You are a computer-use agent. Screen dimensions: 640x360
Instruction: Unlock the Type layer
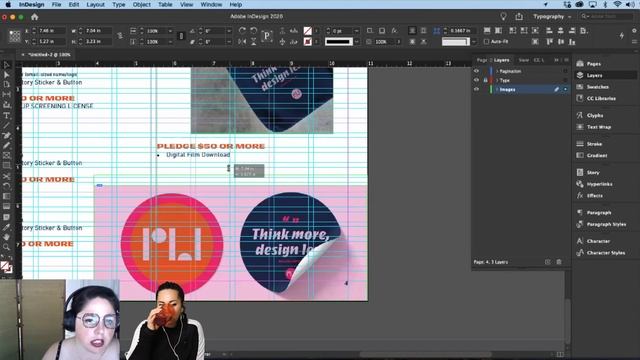coord(485,80)
